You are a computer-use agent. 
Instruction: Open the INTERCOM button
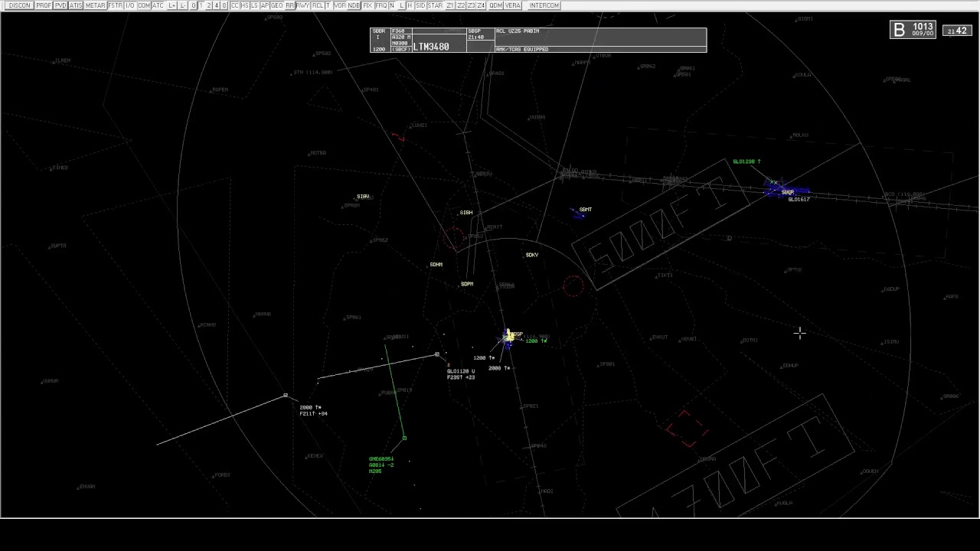click(544, 5)
